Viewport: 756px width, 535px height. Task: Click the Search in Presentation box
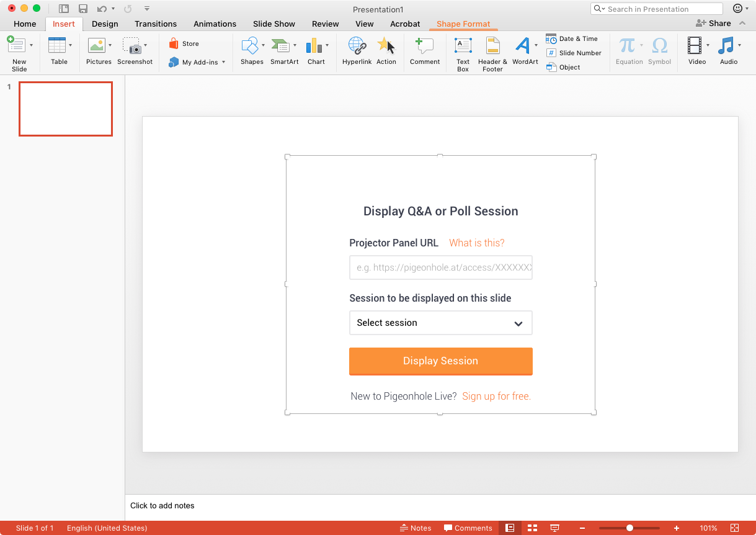pos(657,9)
